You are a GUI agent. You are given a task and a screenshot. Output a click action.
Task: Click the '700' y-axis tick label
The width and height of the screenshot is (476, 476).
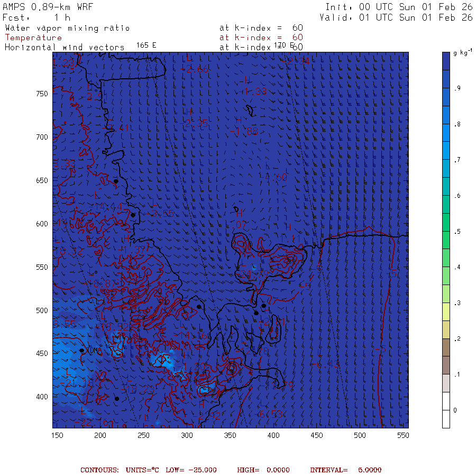tap(42, 137)
